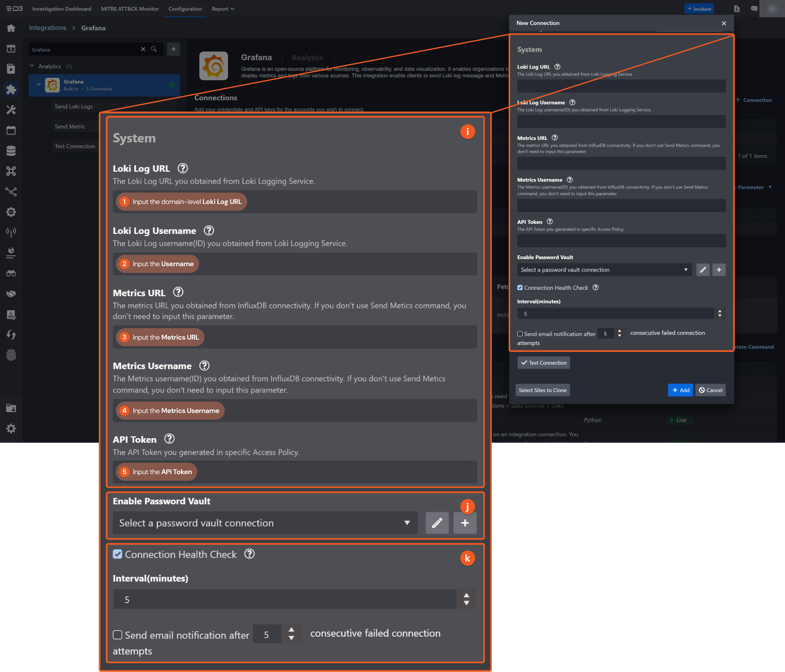Click the search magnifier icon
The width and height of the screenshot is (785, 672).
coord(154,49)
